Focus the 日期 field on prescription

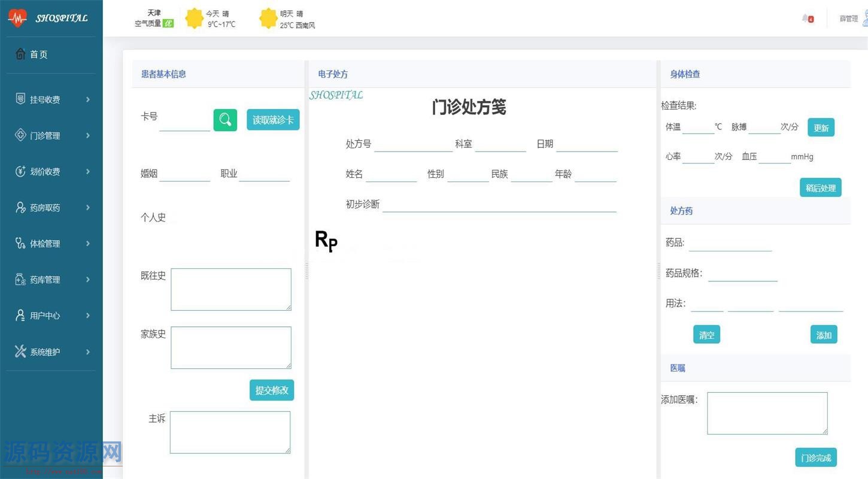click(587, 144)
